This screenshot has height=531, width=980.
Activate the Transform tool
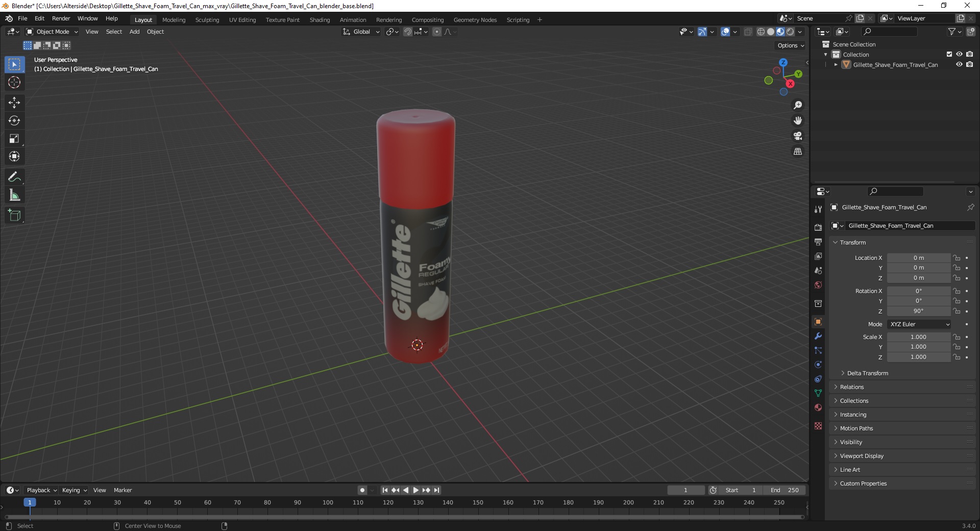click(x=14, y=156)
